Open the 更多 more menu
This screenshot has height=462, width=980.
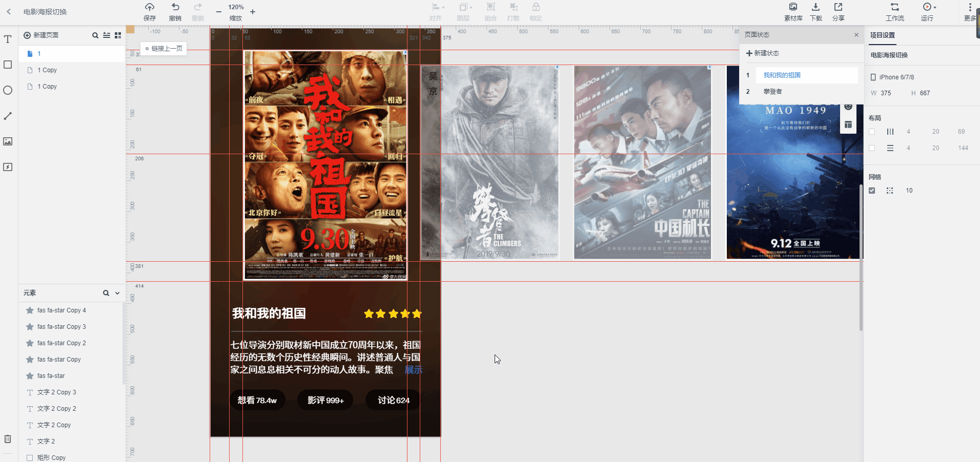coord(970,12)
